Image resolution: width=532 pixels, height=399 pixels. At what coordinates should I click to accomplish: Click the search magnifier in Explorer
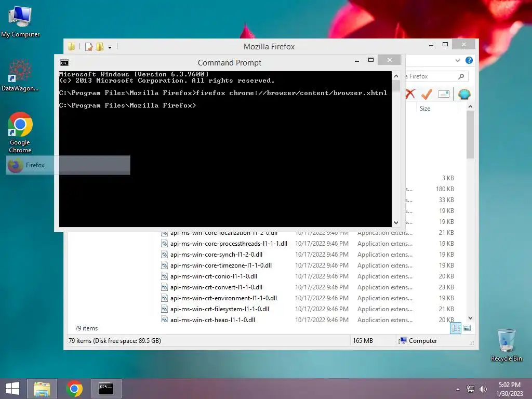click(x=461, y=76)
